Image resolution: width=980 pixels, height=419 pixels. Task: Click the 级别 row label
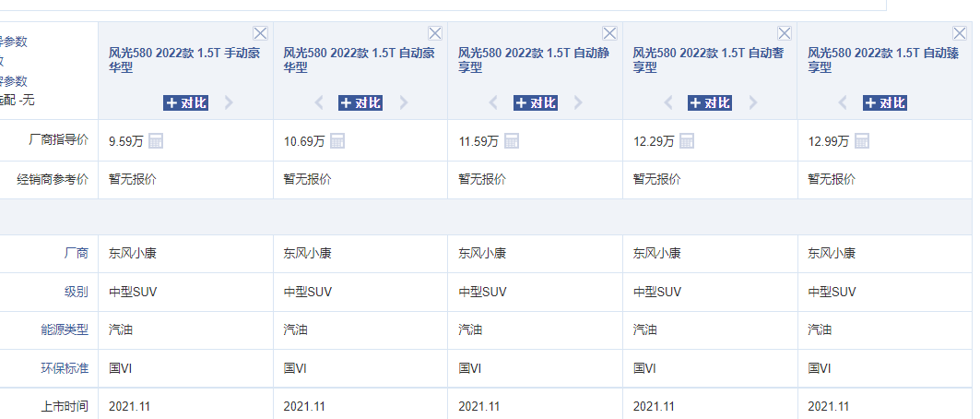[x=77, y=292]
